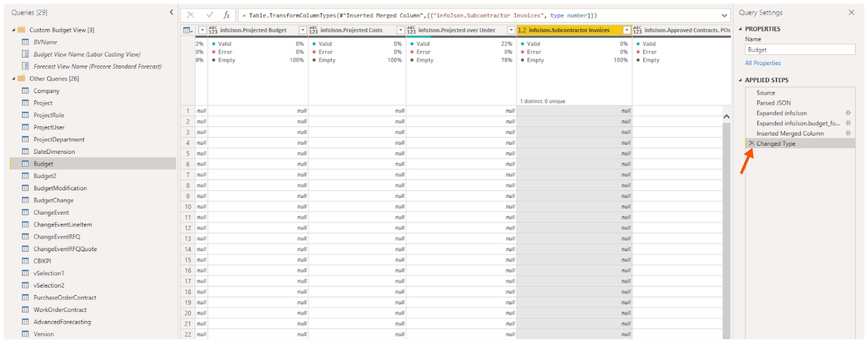Open the All Properties link
This screenshot has height=343, width=868.
tap(763, 63)
